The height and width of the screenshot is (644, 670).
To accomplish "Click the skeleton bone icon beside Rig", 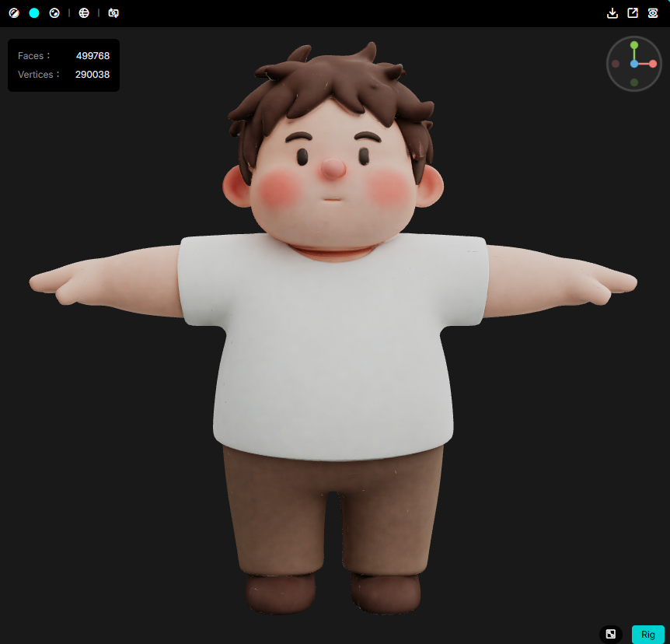I will [x=611, y=634].
